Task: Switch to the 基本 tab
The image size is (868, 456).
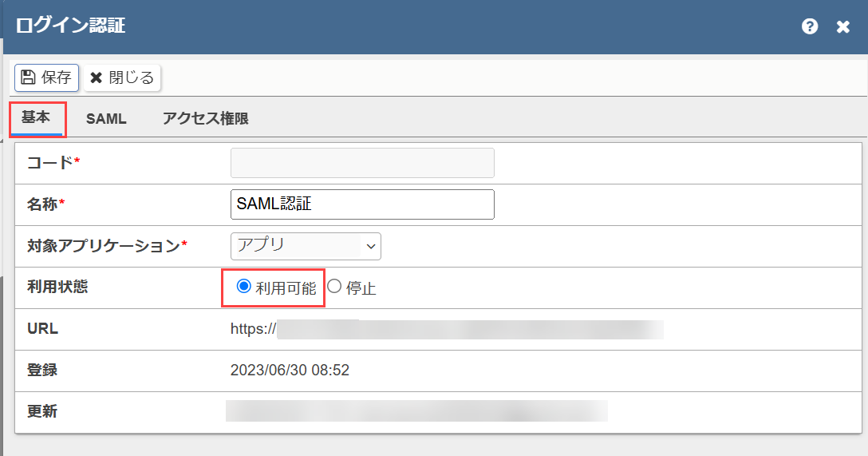Action: pyautogui.click(x=36, y=117)
